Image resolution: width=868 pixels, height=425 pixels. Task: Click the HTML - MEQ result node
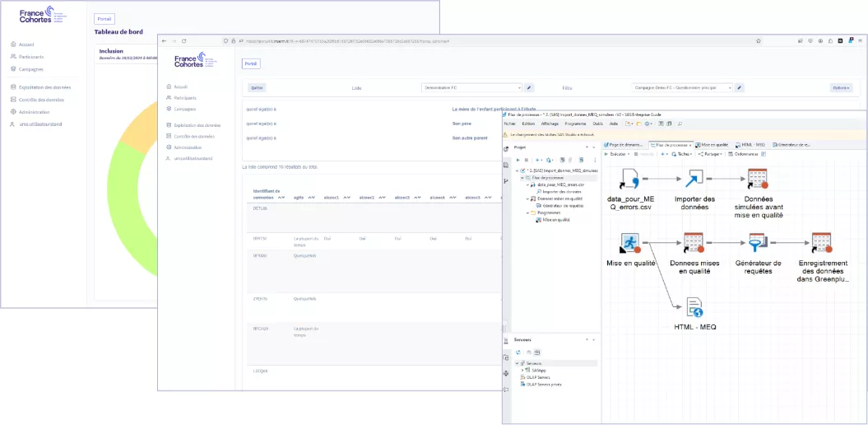point(694,307)
